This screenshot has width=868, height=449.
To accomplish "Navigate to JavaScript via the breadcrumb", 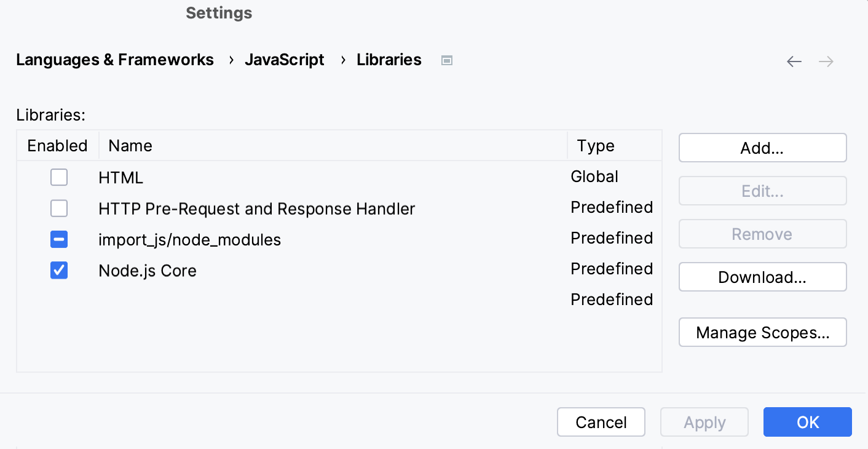I will coord(284,60).
